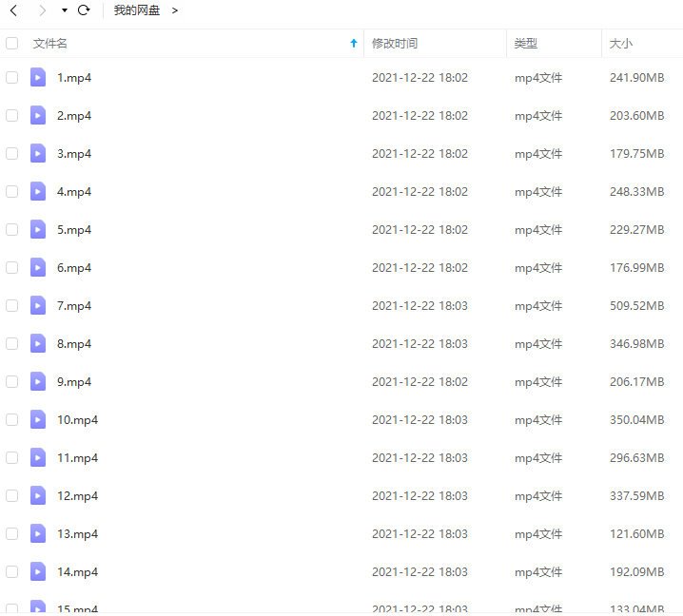
Task: Sort files by 修改时间 column header
Action: pos(395,44)
